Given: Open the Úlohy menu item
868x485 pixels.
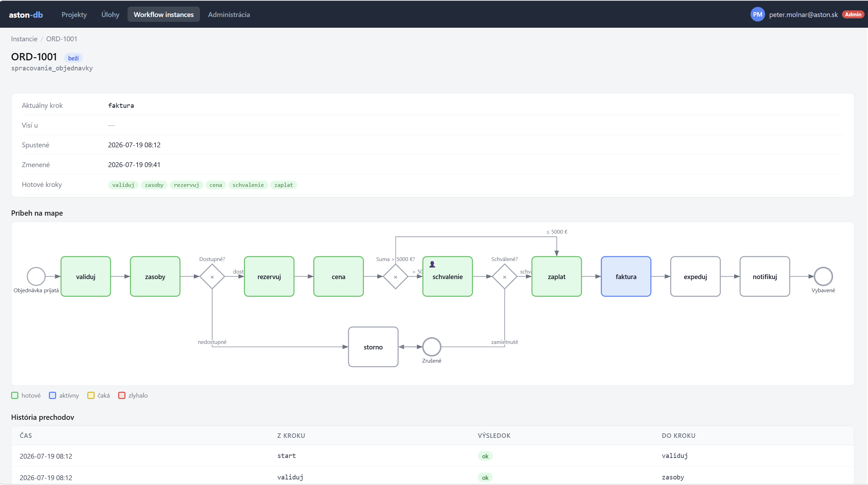Looking at the screenshot, I should (110, 15).
